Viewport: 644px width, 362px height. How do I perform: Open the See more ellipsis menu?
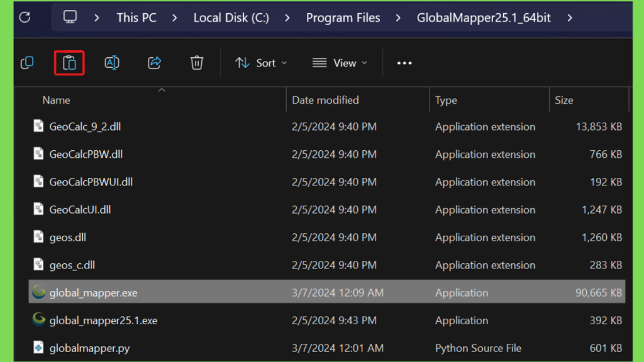click(404, 63)
